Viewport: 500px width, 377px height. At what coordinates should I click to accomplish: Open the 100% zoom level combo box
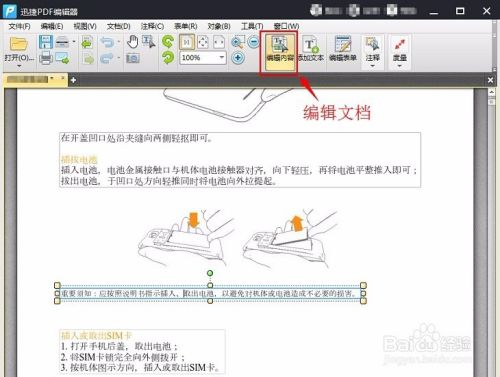(203, 58)
